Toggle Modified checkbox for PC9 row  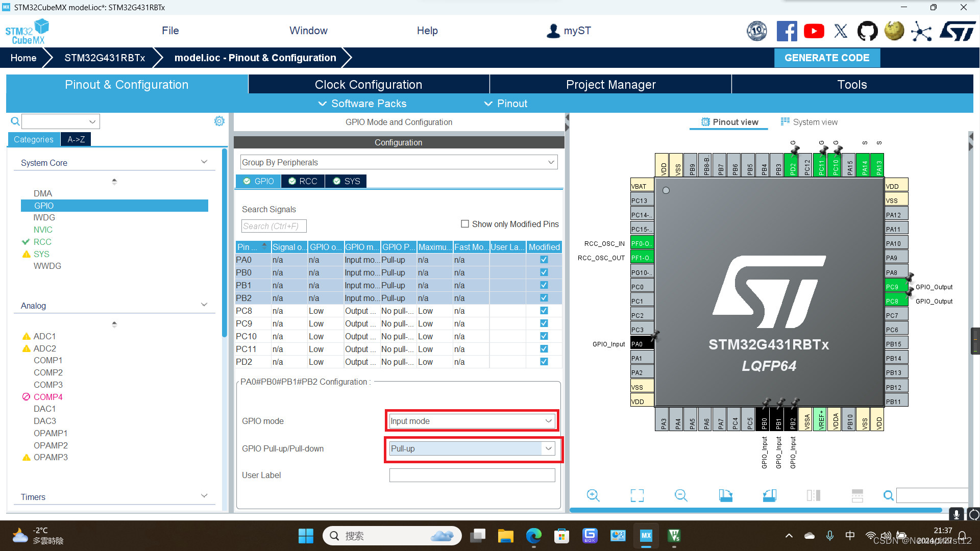(x=544, y=323)
